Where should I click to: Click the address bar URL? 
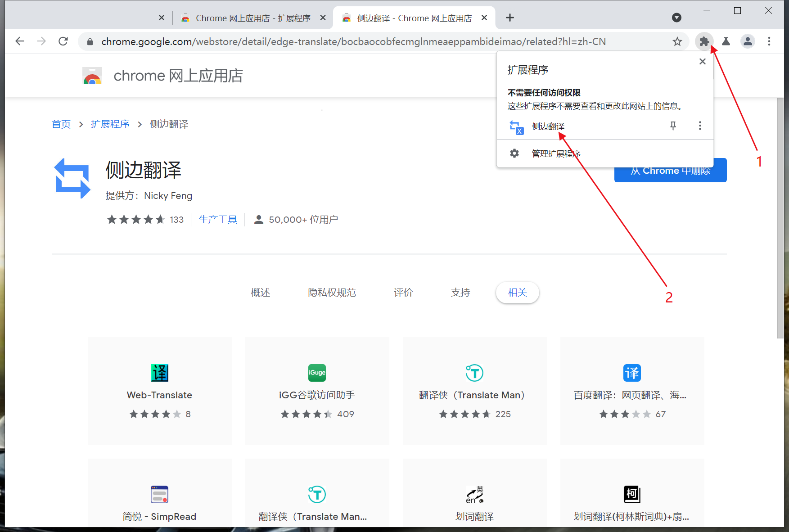pos(353,41)
